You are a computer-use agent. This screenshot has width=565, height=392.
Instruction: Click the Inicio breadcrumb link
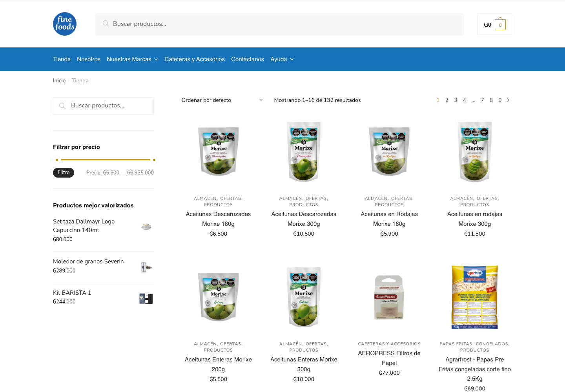click(x=59, y=80)
